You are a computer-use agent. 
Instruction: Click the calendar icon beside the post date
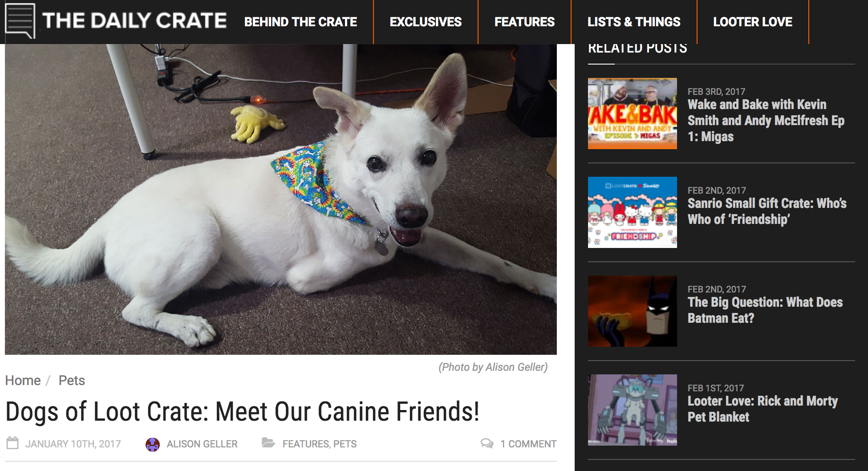tap(12, 443)
